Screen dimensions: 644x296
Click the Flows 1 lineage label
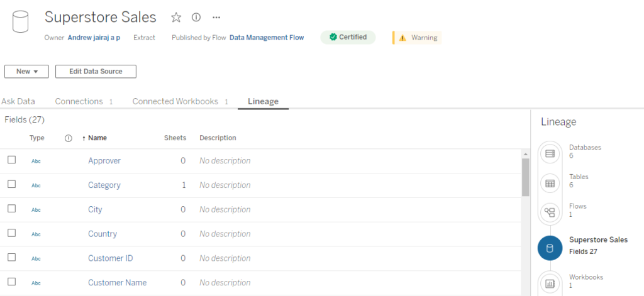click(578, 210)
